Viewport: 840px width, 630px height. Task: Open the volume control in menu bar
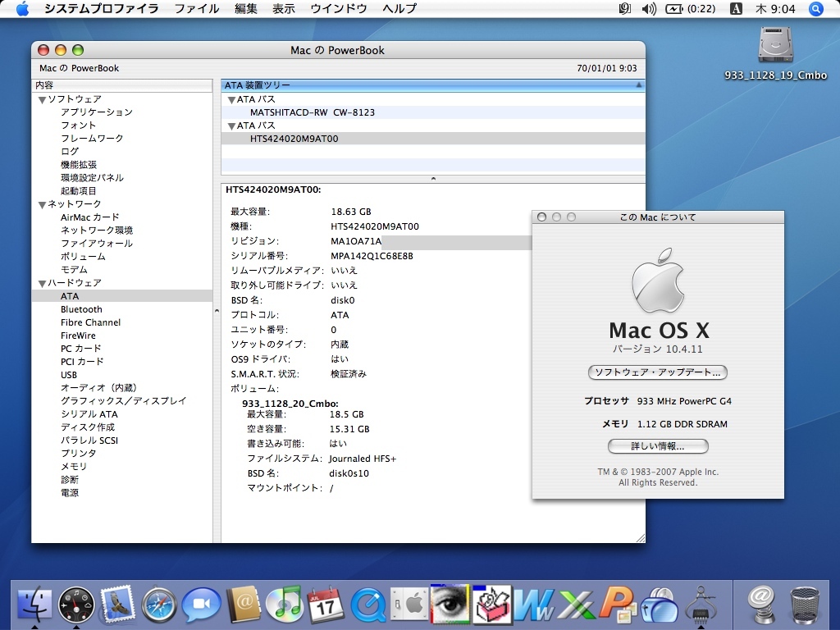[649, 9]
